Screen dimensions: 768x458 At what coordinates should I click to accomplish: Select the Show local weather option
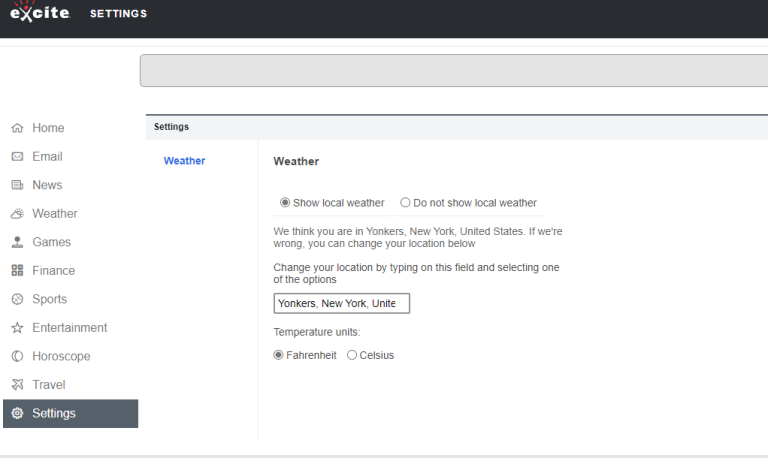coord(285,202)
